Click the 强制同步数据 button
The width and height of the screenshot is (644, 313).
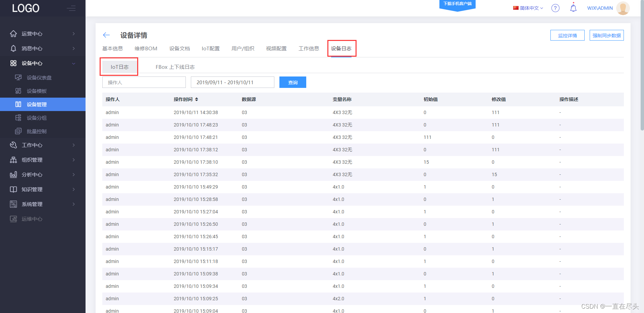click(607, 35)
